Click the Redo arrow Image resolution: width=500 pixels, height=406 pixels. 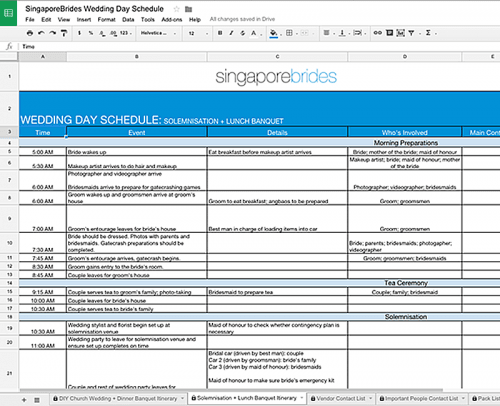pyautogui.click(x=53, y=33)
